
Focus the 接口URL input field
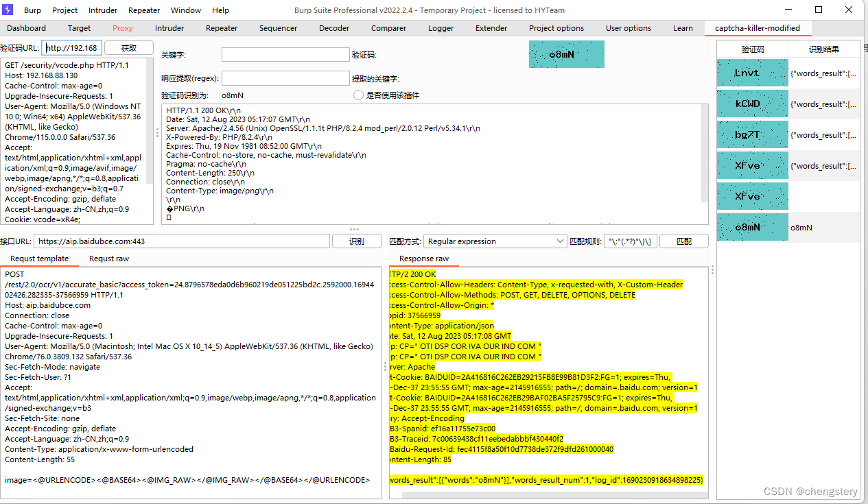coord(182,241)
